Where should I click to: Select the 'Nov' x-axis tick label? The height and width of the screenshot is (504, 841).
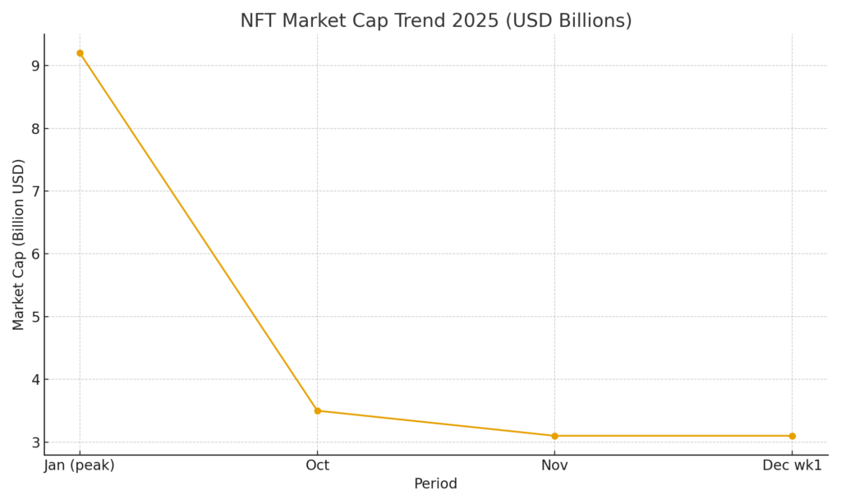tap(554, 465)
